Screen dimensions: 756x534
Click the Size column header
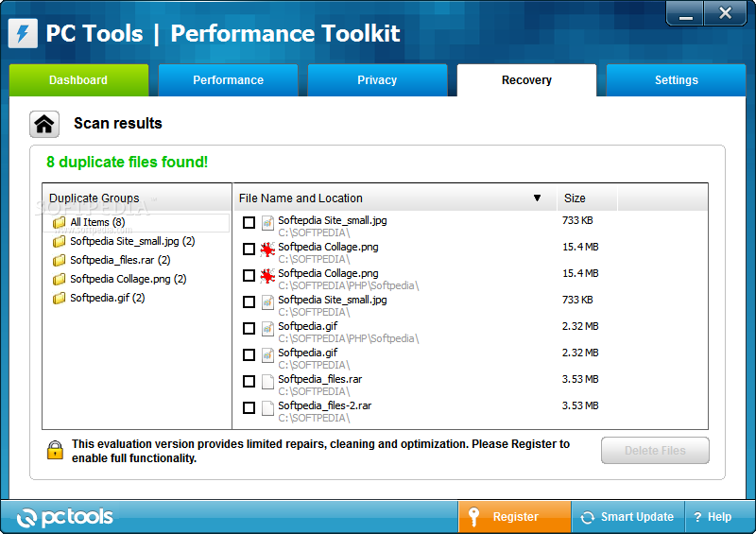pos(587,198)
